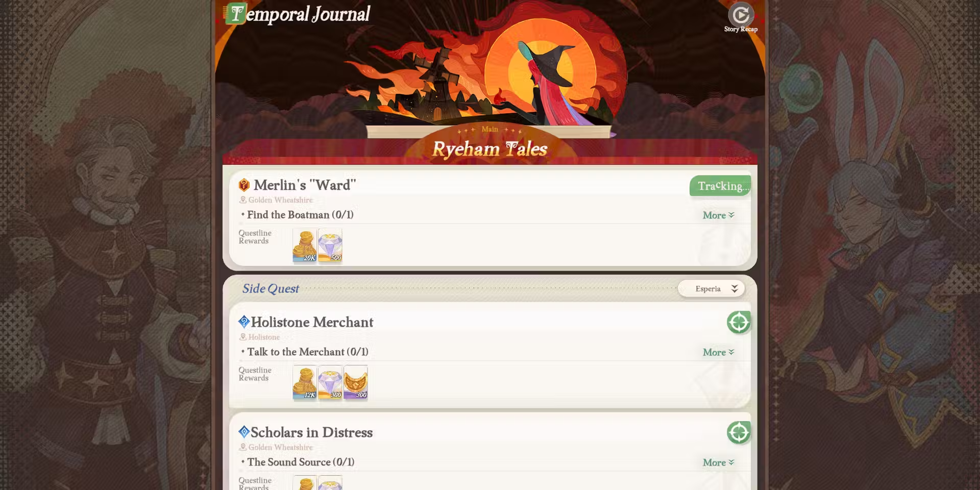Expand More under The Sound Source
This screenshot has width=980, height=490.
[x=718, y=462]
